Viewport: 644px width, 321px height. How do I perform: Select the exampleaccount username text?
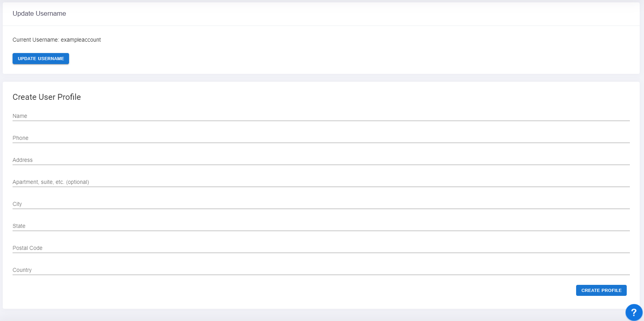tap(81, 40)
